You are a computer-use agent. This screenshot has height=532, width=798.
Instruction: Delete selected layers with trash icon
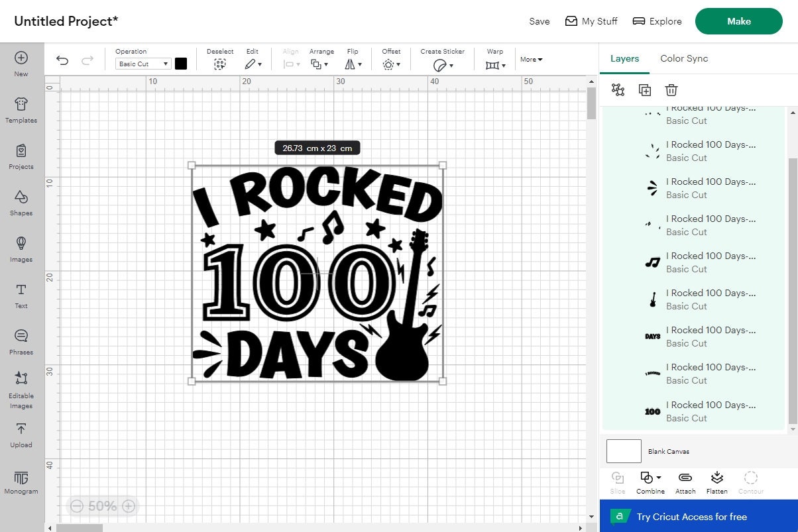coord(671,89)
